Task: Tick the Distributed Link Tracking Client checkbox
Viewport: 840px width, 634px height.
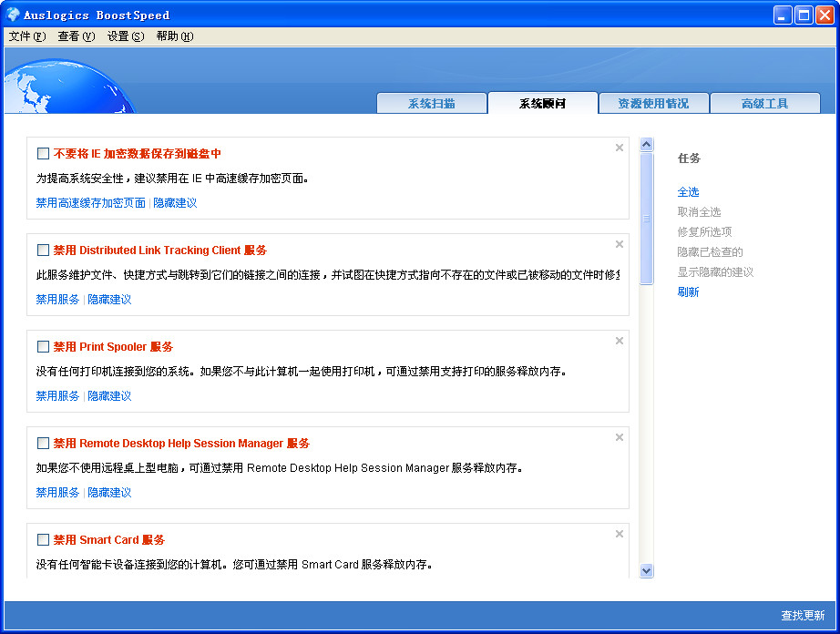Action: (x=43, y=251)
